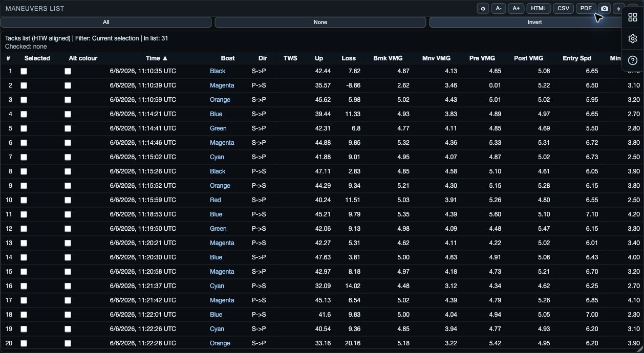This screenshot has width=644, height=353.
Task: Tick Selected checkbox for row 16 Cyan
Action: coord(24,286)
